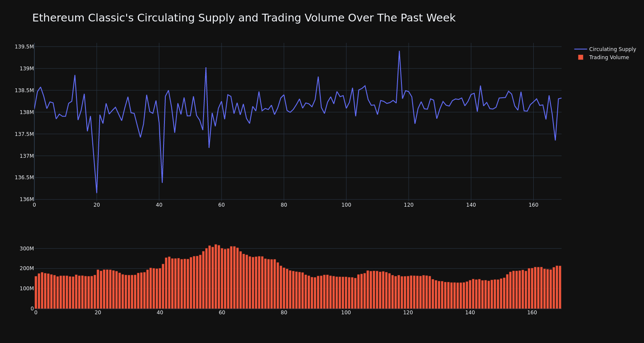
Task: Click the 200M volume axis label
Action: coord(27,268)
